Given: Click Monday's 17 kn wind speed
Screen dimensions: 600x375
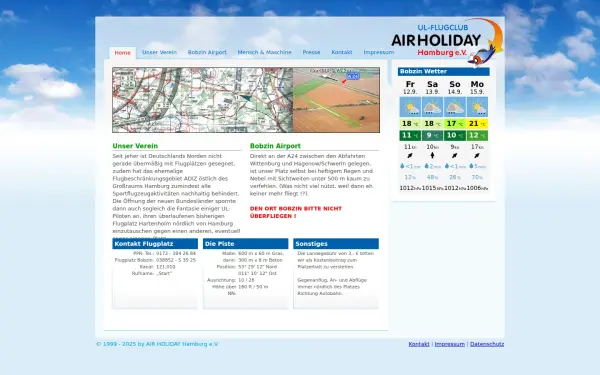Looking at the screenshot, I should tap(477, 147).
